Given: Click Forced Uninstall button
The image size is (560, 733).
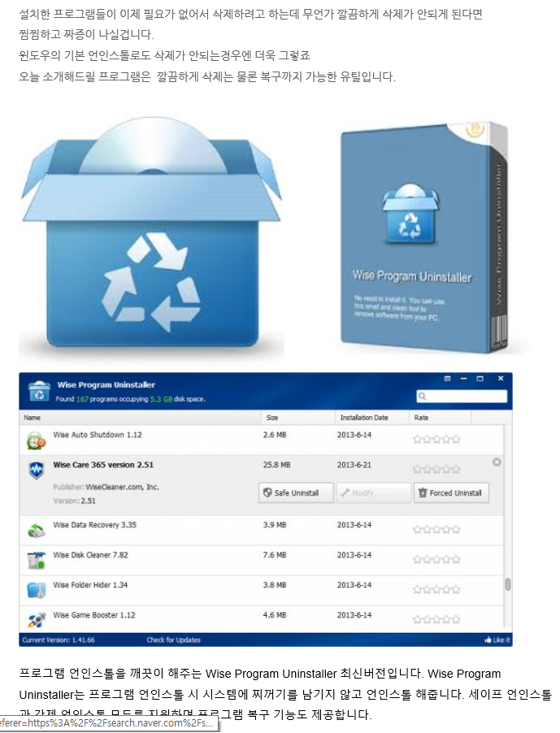Looking at the screenshot, I should coord(450,492).
